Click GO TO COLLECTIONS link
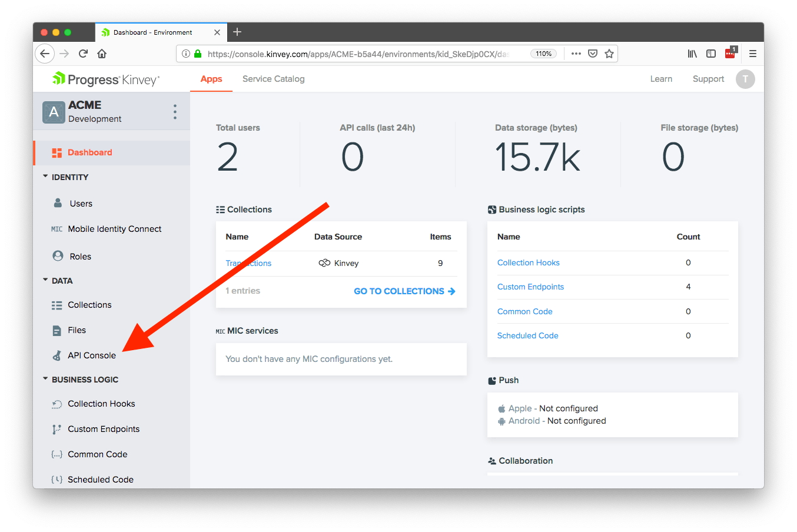 click(404, 291)
